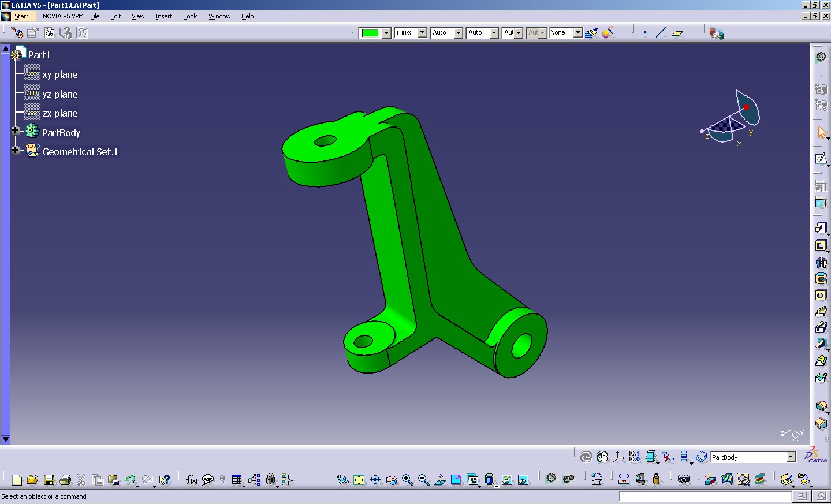Expand the PartBody tree node
831x504 pixels.
pos(16,131)
